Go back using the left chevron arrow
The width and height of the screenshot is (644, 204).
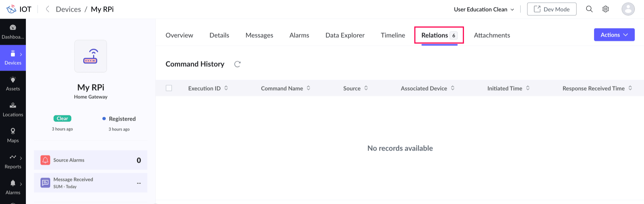[47, 9]
